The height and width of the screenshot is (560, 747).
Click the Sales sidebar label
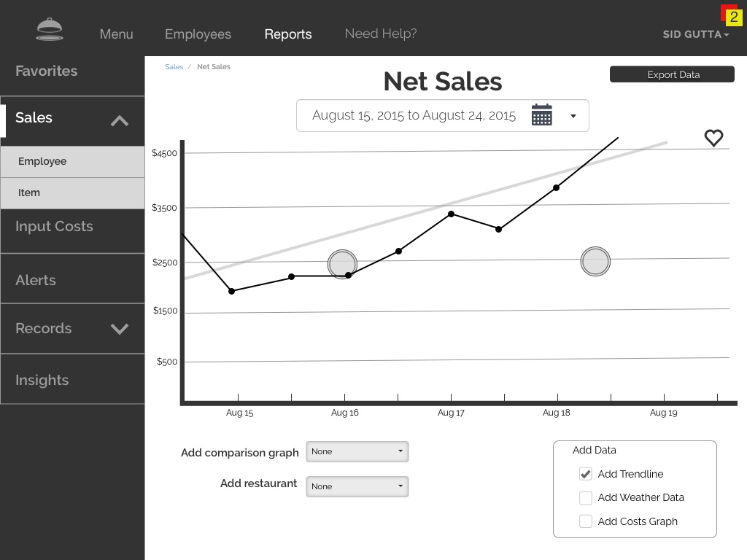(34, 117)
